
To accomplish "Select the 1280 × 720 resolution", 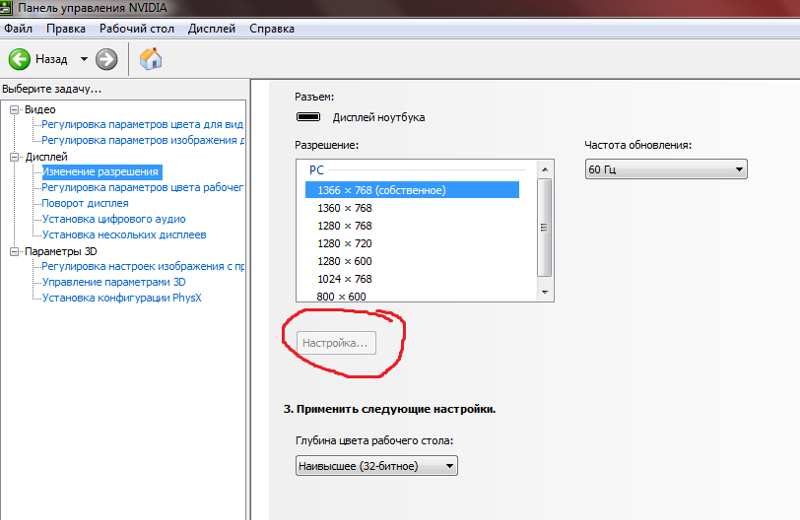I will coord(344,243).
